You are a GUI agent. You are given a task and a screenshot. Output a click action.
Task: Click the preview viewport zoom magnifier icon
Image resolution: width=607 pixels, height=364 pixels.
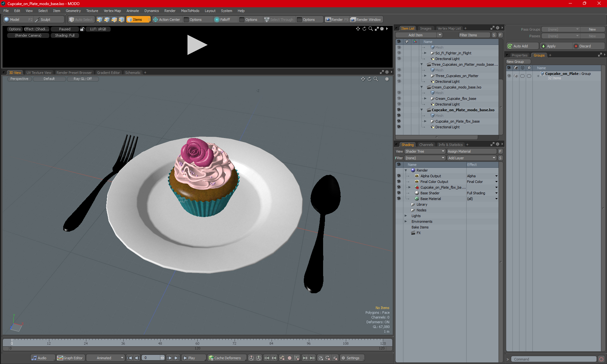(371, 29)
